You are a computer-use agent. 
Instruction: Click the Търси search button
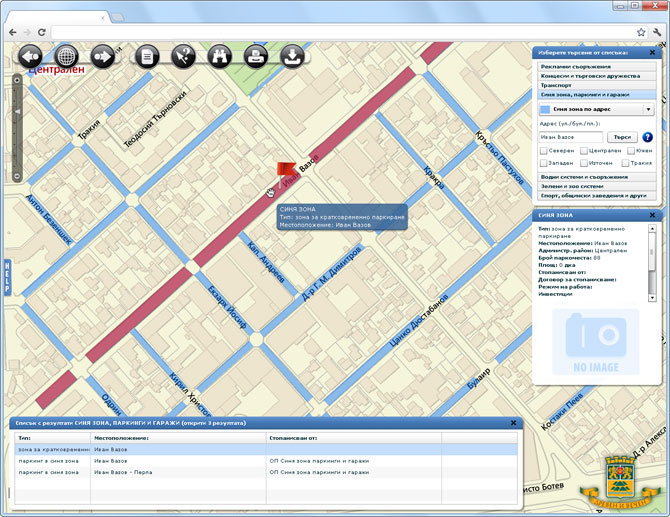pyautogui.click(x=622, y=137)
